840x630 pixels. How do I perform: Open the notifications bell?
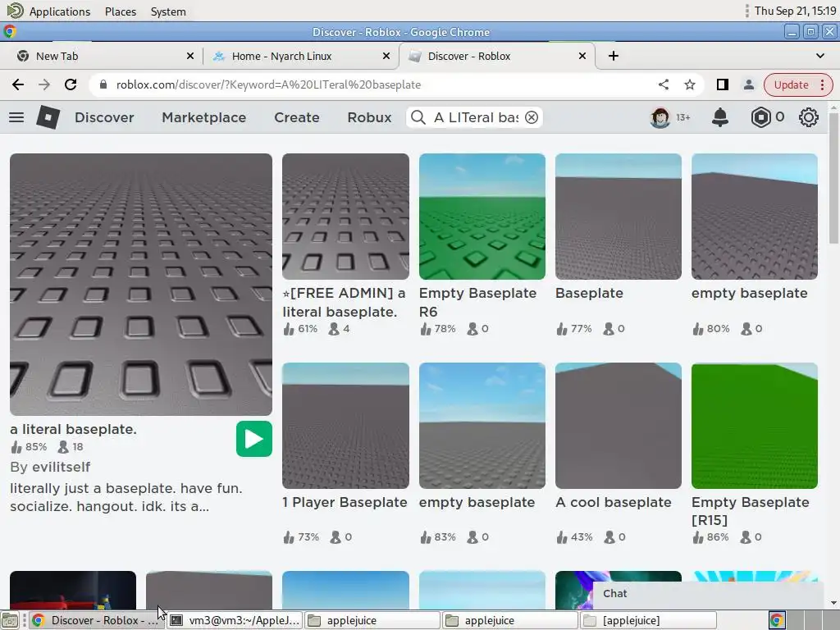(720, 117)
